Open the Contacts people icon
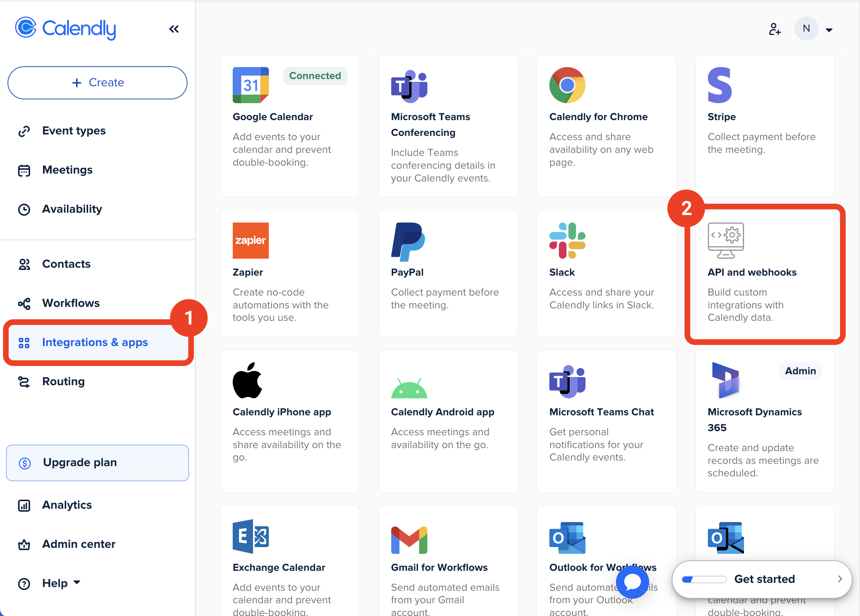The image size is (860, 616). click(24, 264)
